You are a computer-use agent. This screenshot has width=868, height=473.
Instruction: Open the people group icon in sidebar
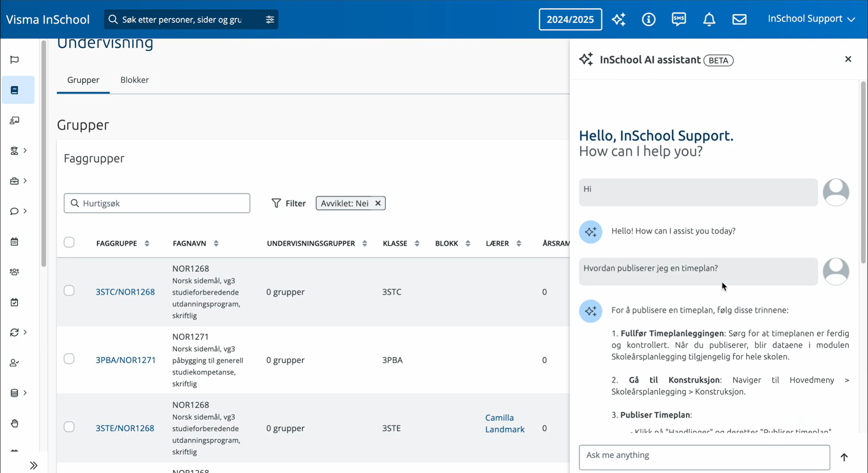click(15, 272)
